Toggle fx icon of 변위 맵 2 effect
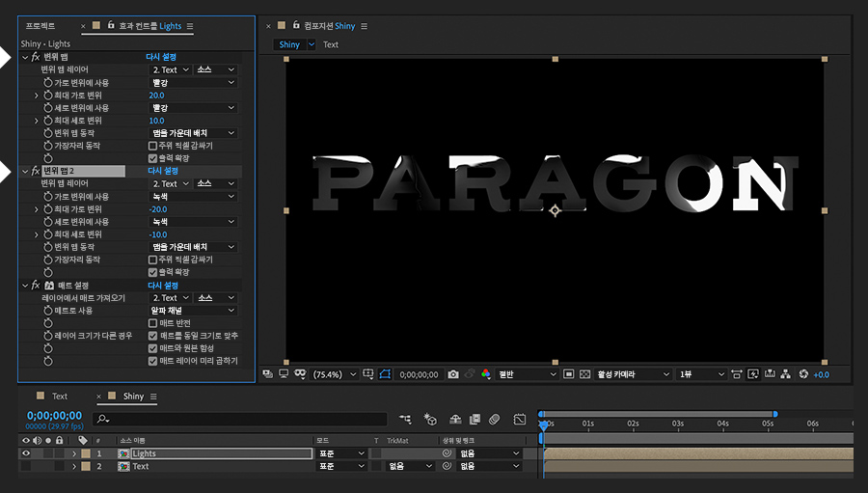Viewport: 868px width, 493px height. pyautogui.click(x=36, y=171)
